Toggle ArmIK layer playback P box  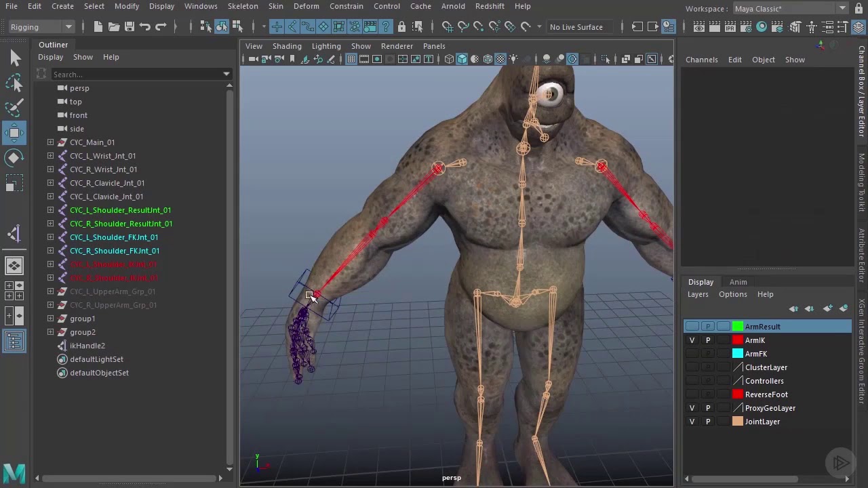point(708,340)
